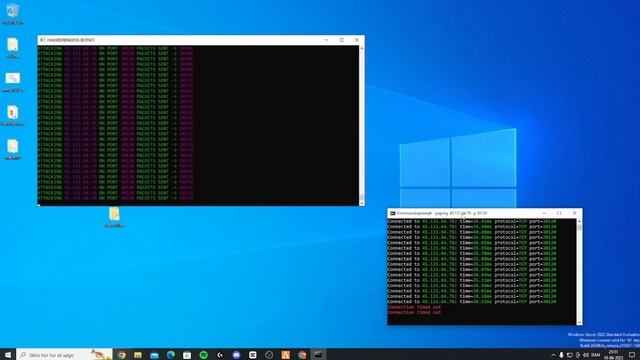
Task: Close the Kommandoprompt paping window
Action: click(575, 213)
